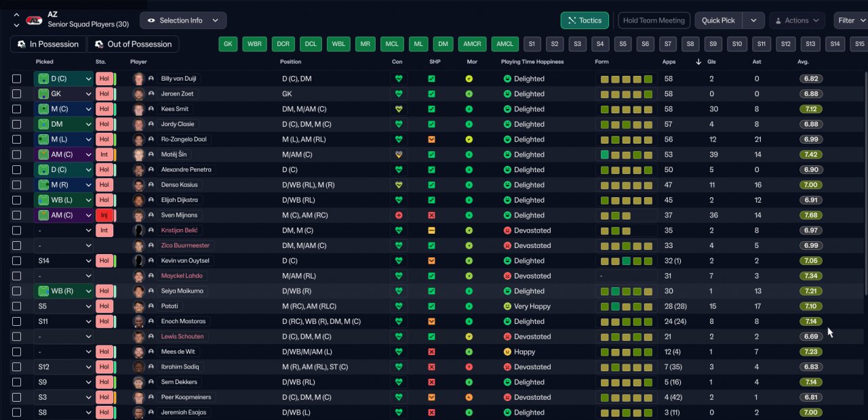Image resolution: width=868 pixels, height=420 pixels.
Task: Click Mees de Wit sharpness cross icon
Action: click(x=431, y=352)
